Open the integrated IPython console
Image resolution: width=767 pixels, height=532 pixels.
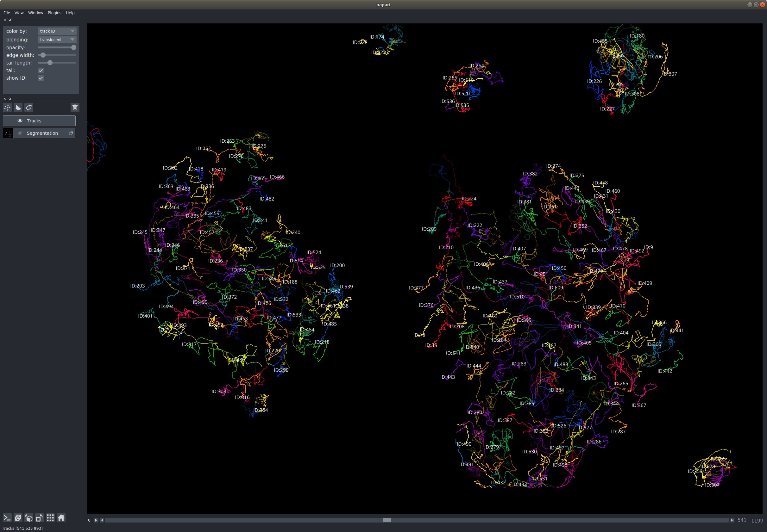pyautogui.click(x=7, y=518)
